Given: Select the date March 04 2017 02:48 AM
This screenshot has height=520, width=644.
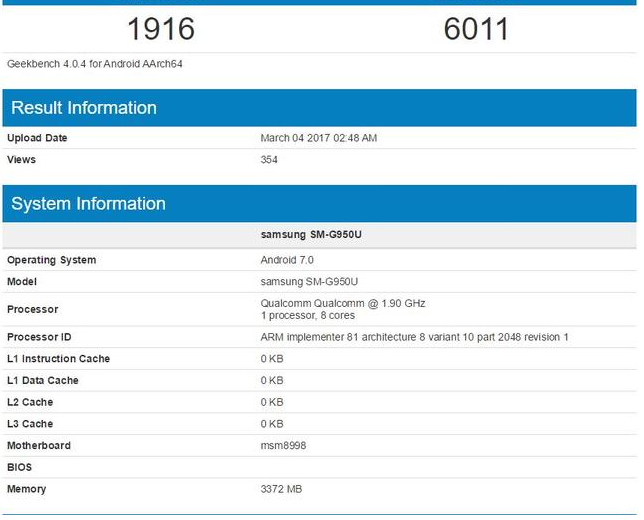Looking at the screenshot, I should [x=319, y=138].
